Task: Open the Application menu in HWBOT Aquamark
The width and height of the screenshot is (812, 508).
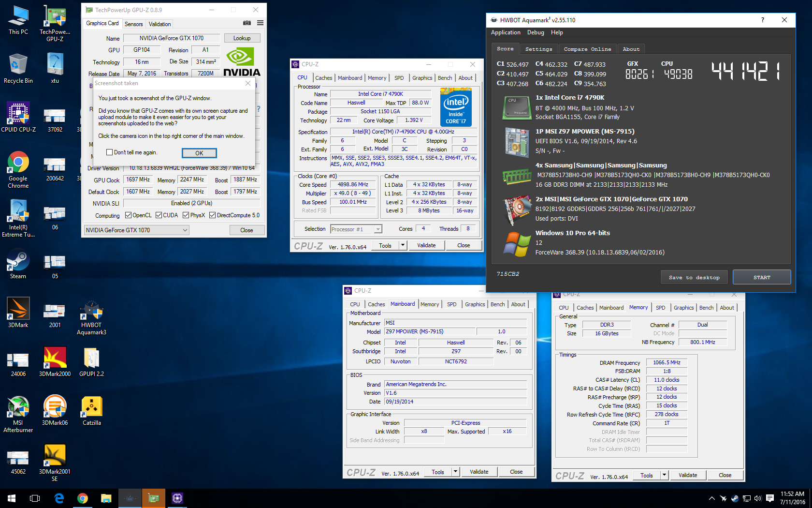Action: pyautogui.click(x=506, y=32)
